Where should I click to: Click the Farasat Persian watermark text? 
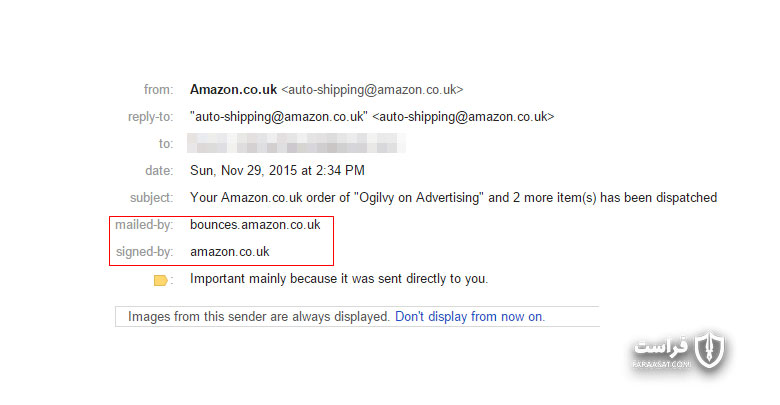(x=662, y=347)
